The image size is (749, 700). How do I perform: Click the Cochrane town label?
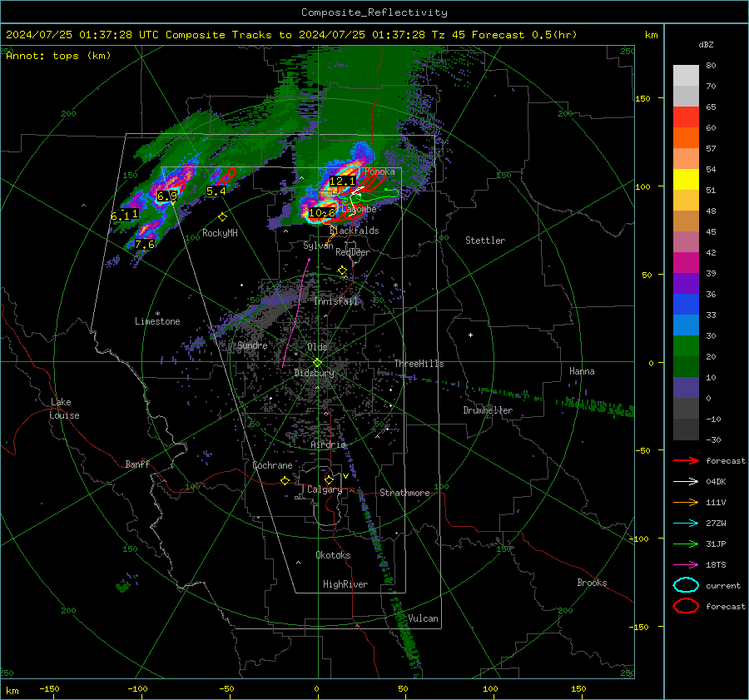272,465
